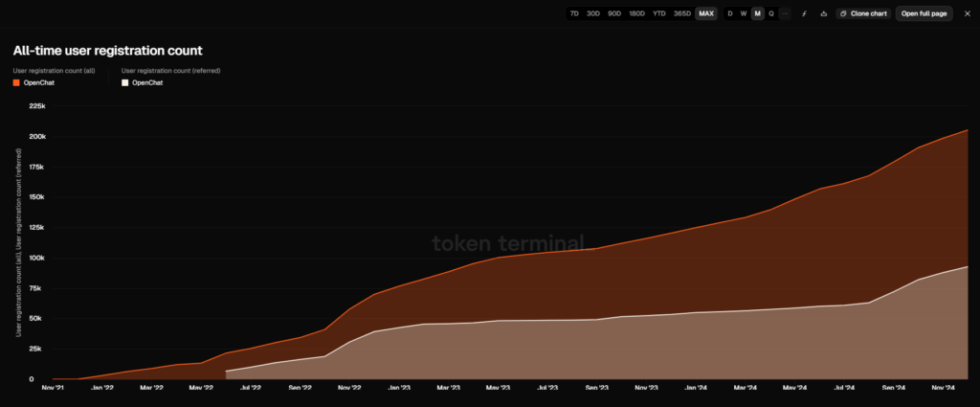The image size is (980, 407).
Task: Choose the 180D time range
Action: (x=636, y=13)
